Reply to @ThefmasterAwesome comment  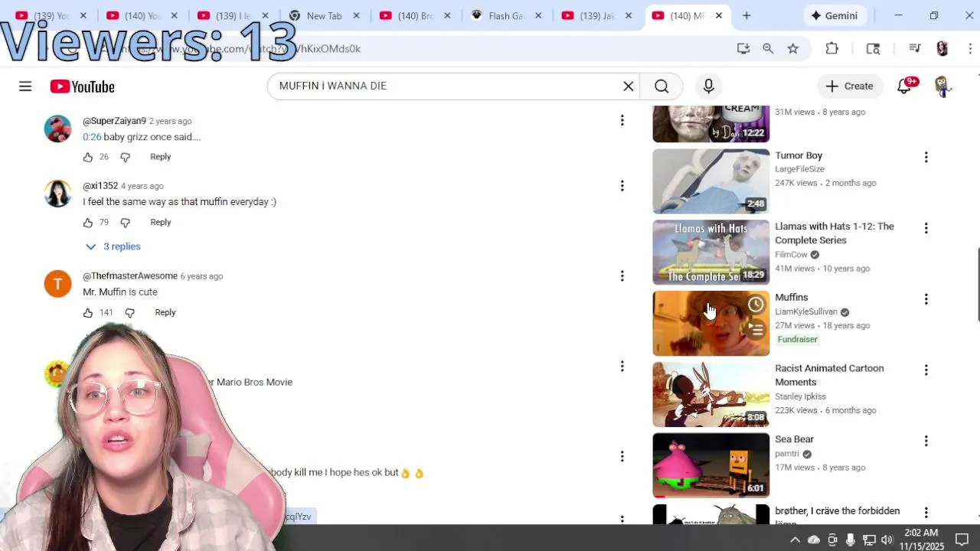click(x=165, y=313)
